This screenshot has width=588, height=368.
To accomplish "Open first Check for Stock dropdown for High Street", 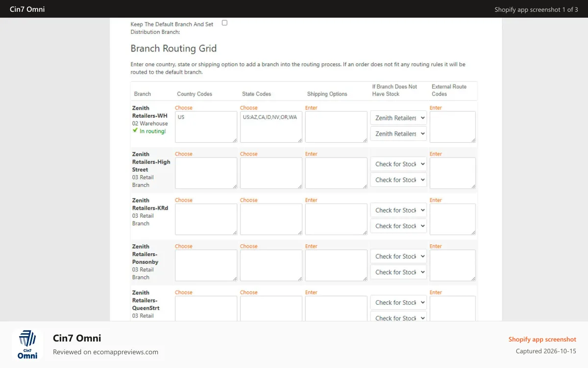I will pyautogui.click(x=398, y=164).
